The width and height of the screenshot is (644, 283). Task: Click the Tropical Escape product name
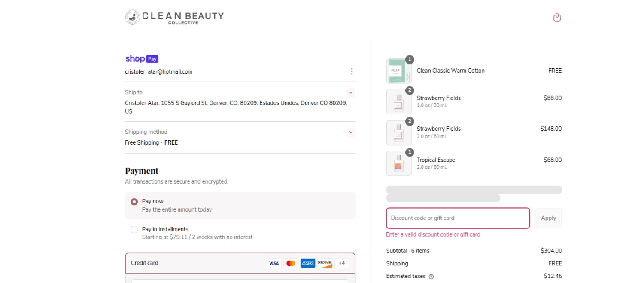(436, 160)
